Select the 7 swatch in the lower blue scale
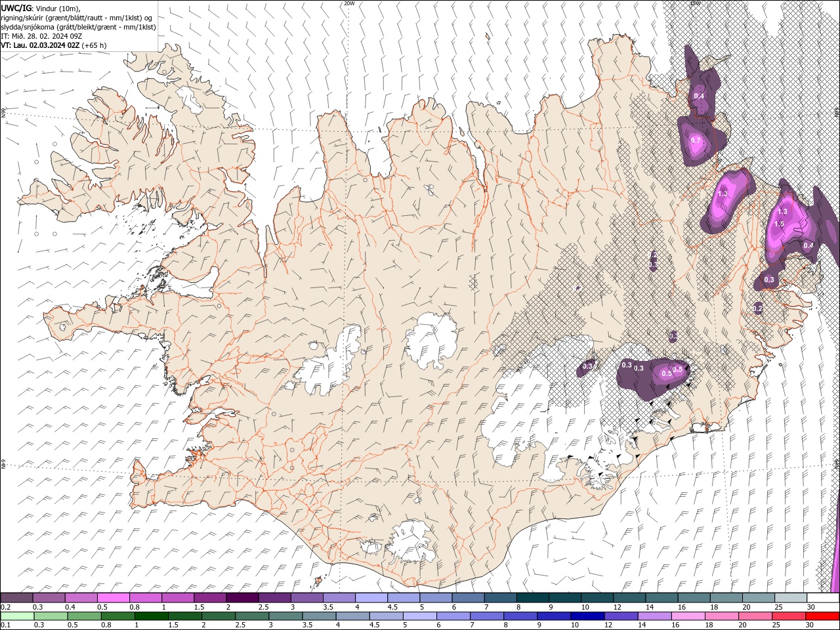840x630 pixels. (x=487, y=616)
